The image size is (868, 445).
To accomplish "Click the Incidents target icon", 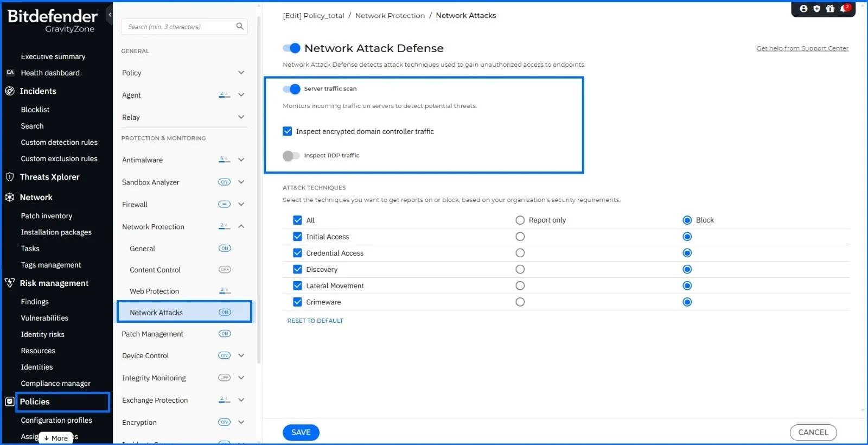I will [10, 91].
